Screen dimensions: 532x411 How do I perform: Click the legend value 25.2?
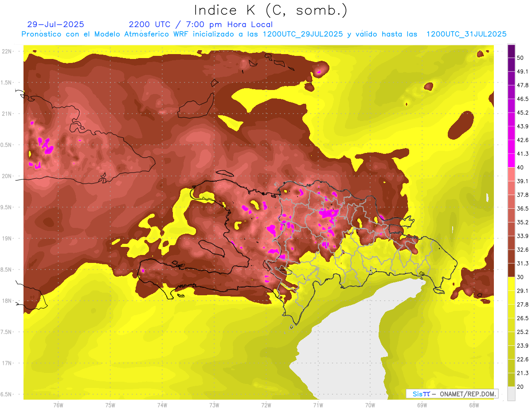pos(522,332)
